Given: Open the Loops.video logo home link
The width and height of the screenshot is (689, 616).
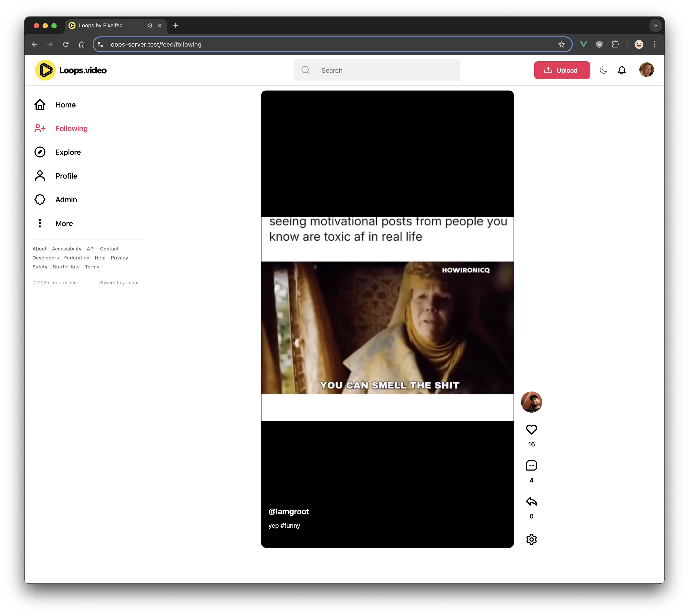Looking at the screenshot, I should [x=71, y=70].
